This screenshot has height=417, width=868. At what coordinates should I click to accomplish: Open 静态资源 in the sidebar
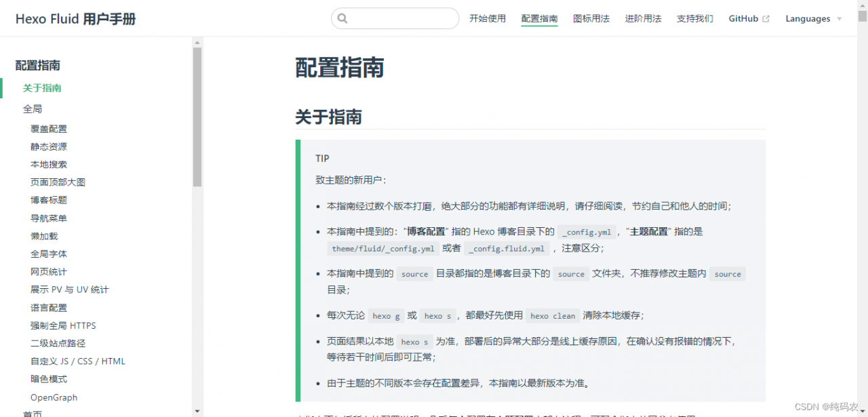(49, 146)
